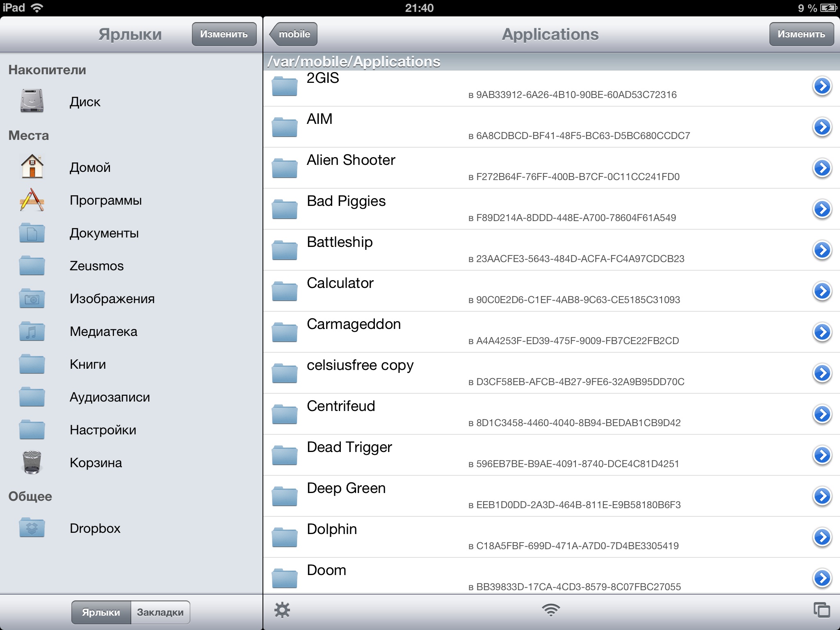Go back to the mobile folder
840x630 pixels.
point(293,34)
